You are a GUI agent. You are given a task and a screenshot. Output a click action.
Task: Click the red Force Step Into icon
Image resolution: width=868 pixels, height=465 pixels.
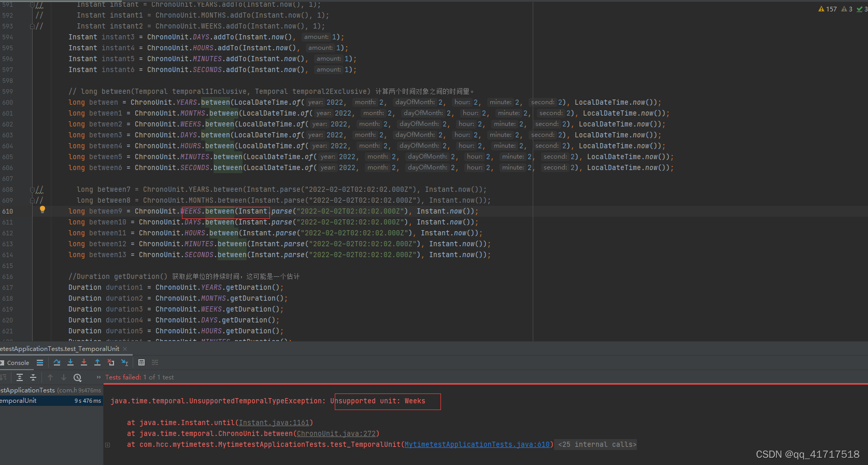pyautogui.click(x=84, y=363)
